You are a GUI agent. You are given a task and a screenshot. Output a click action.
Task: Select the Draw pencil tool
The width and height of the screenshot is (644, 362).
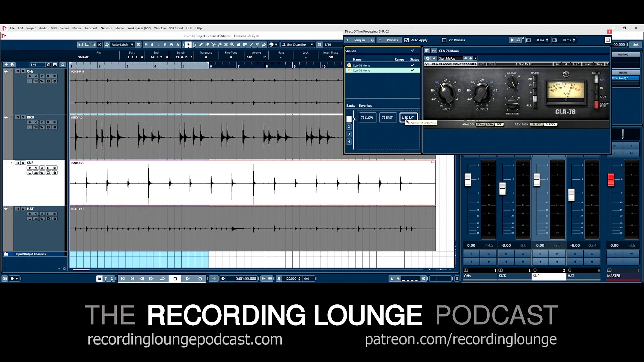[x=201, y=45]
